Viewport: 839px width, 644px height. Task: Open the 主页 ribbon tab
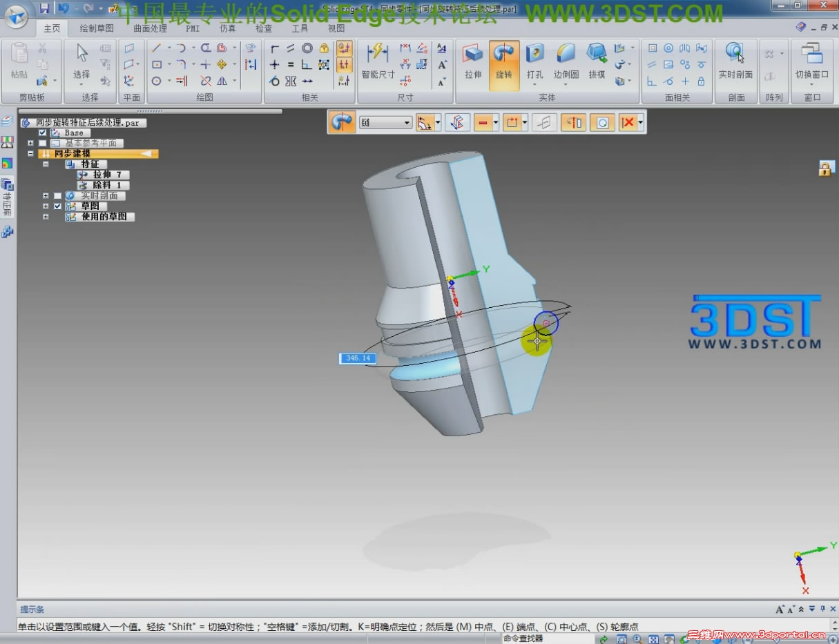tap(52, 28)
